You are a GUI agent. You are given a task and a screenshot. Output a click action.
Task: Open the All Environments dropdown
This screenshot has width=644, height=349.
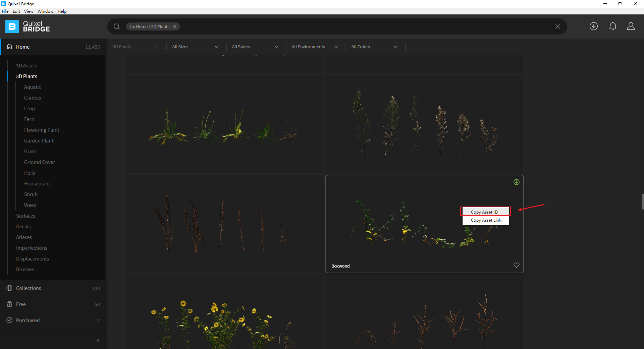pos(315,47)
